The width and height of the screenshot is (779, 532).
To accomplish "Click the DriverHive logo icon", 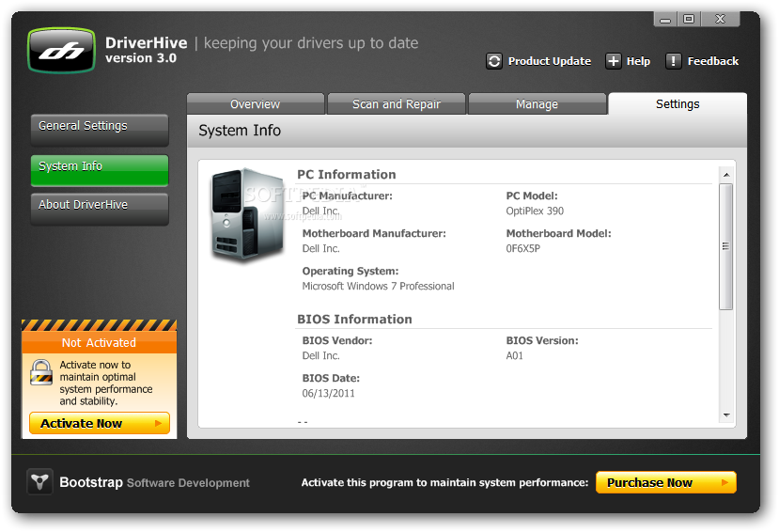I will (62, 51).
